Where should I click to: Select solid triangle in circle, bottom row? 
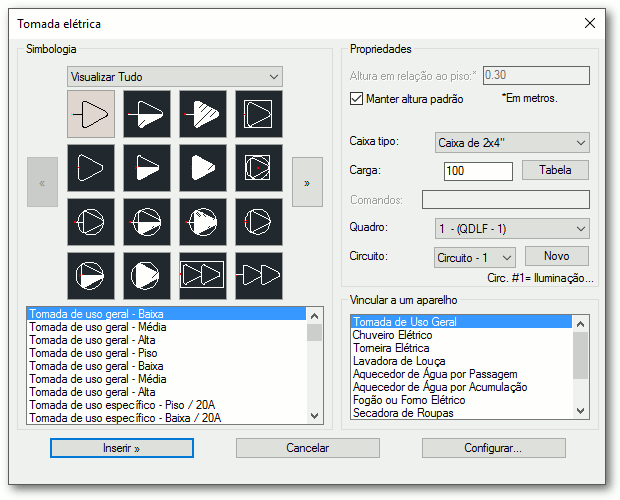(x=147, y=276)
